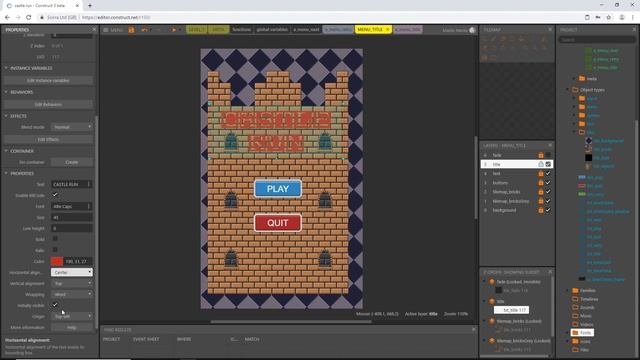Click the browser Back arrow
Viewport: 640px width, 360px height.
point(7,18)
